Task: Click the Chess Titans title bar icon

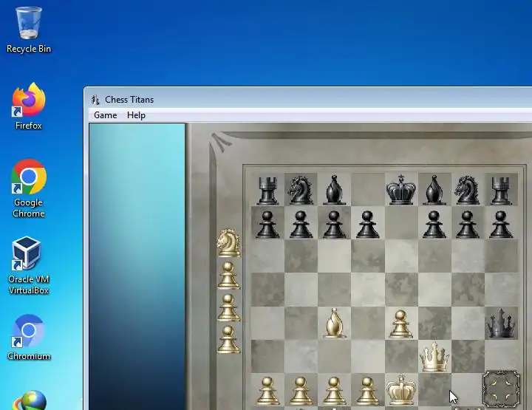Action: click(x=95, y=100)
